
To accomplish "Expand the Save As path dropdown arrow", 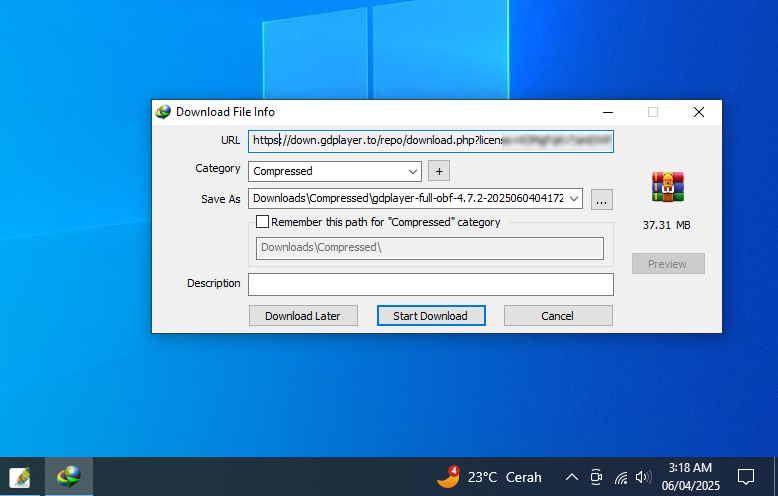I will [x=574, y=199].
